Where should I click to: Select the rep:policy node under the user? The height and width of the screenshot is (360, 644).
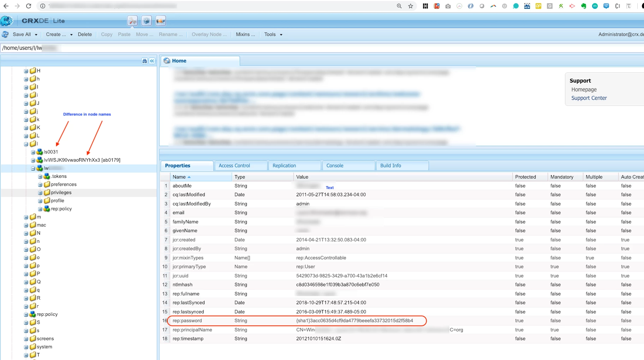point(61,209)
